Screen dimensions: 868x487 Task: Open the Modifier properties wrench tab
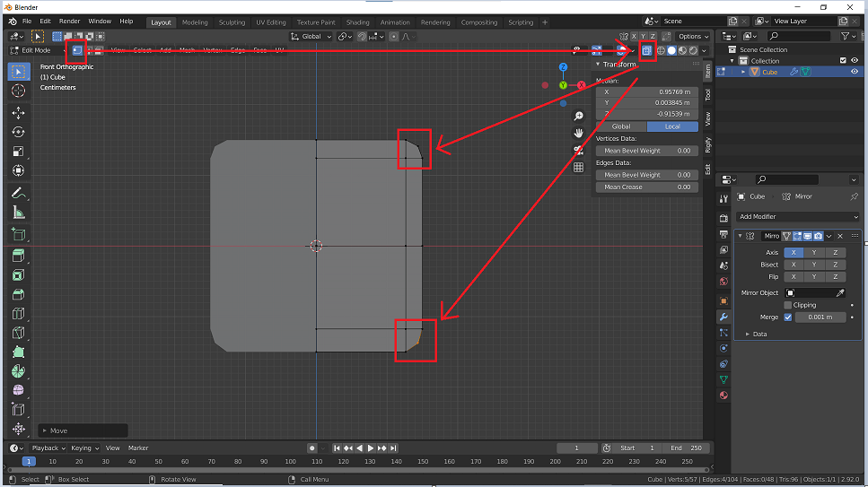pyautogui.click(x=723, y=317)
